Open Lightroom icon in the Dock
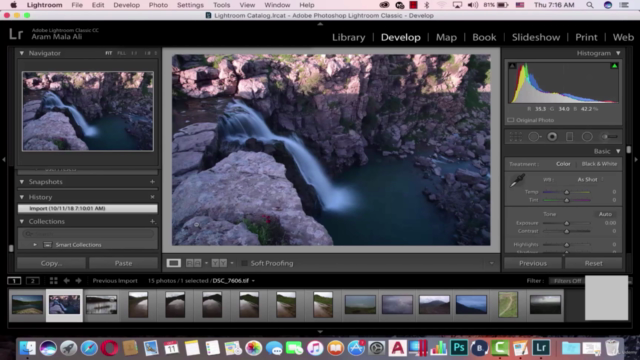The image size is (640, 360). pos(541,348)
